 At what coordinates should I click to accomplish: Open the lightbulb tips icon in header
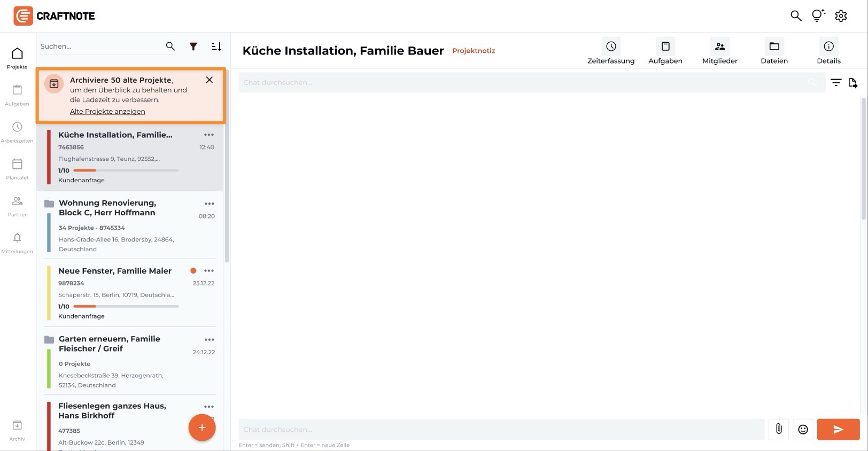(x=818, y=16)
